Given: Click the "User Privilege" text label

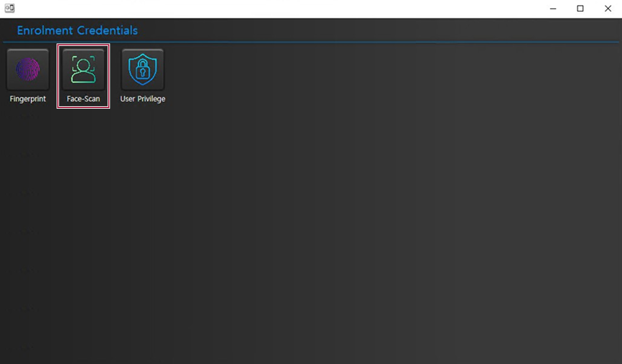Looking at the screenshot, I should point(142,99).
